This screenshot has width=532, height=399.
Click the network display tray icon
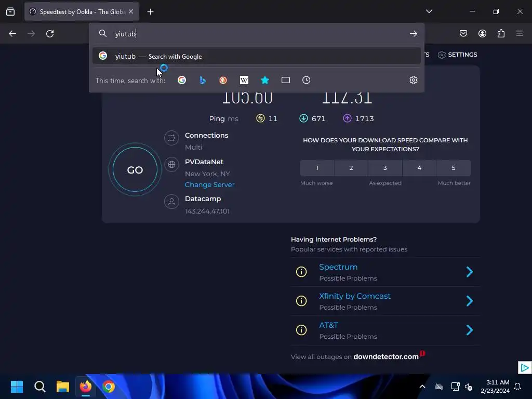pyautogui.click(x=455, y=387)
